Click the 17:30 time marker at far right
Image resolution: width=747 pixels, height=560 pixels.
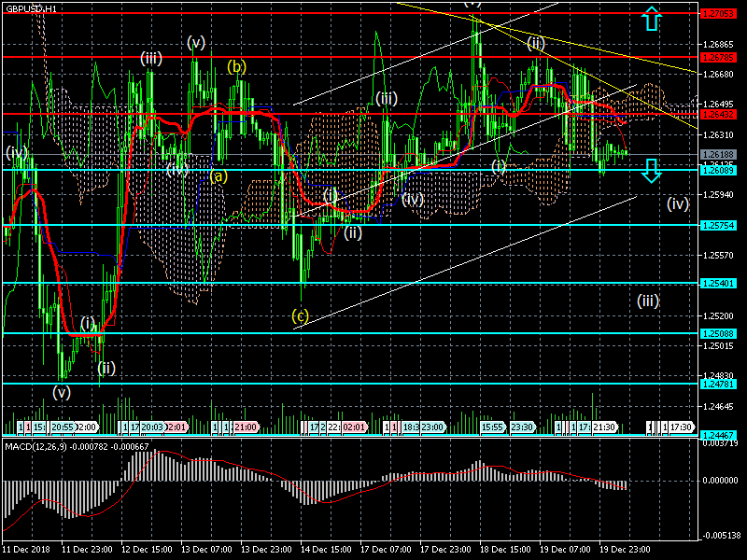[681, 427]
